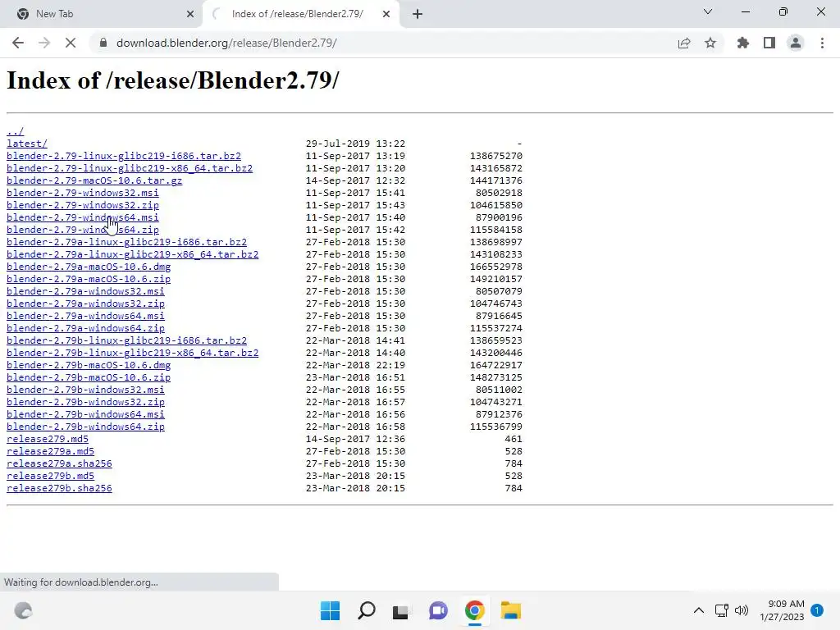Open taskbar Search

tap(367, 610)
